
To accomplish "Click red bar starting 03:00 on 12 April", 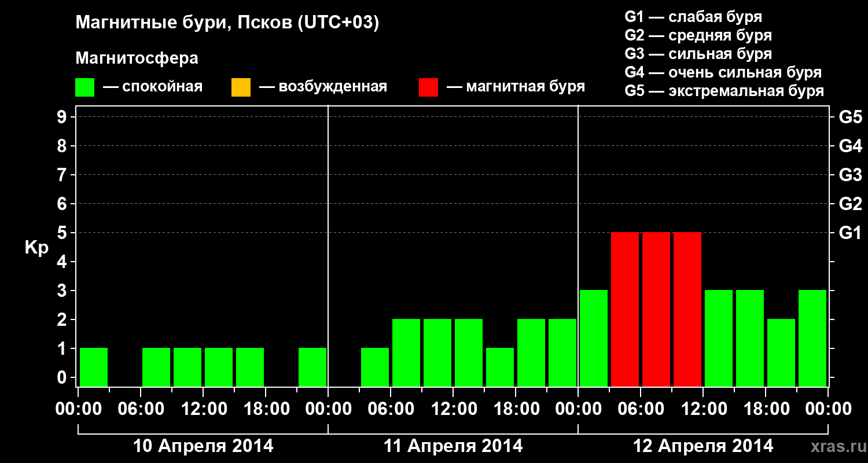I will point(625,309).
